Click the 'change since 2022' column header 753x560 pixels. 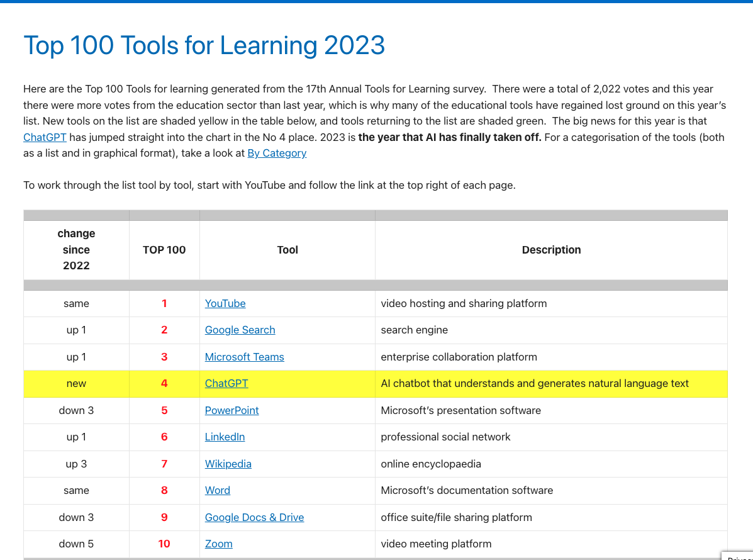tap(76, 250)
